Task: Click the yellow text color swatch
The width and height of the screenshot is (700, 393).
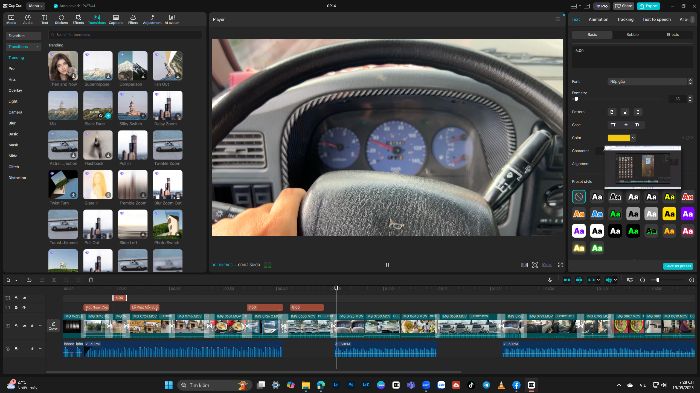Action: 619,138
